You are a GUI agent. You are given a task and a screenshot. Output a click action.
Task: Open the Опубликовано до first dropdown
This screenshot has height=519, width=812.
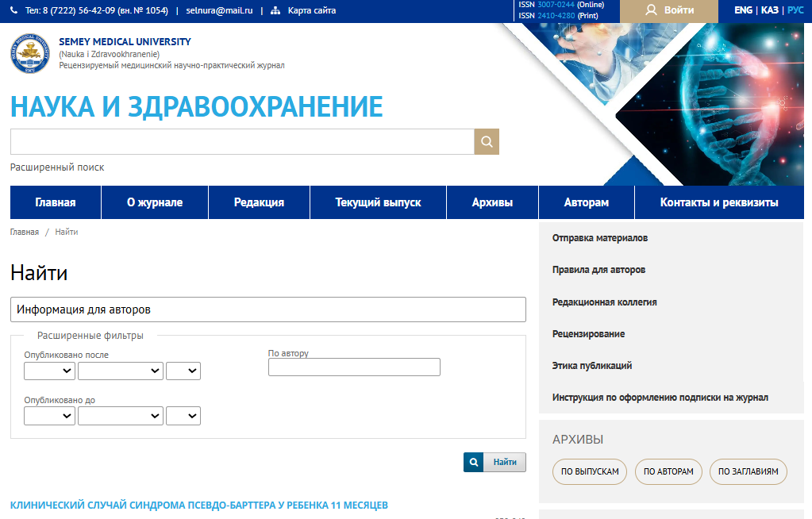click(x=50, y=416)
